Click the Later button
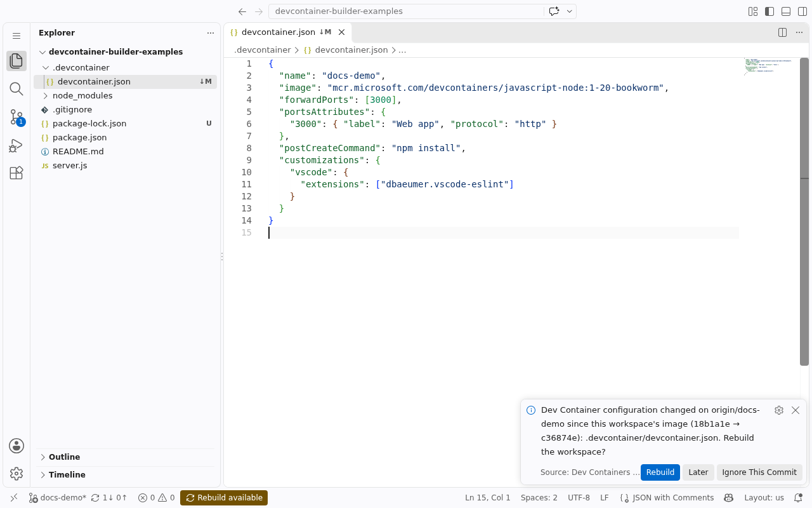 (698, 472)
